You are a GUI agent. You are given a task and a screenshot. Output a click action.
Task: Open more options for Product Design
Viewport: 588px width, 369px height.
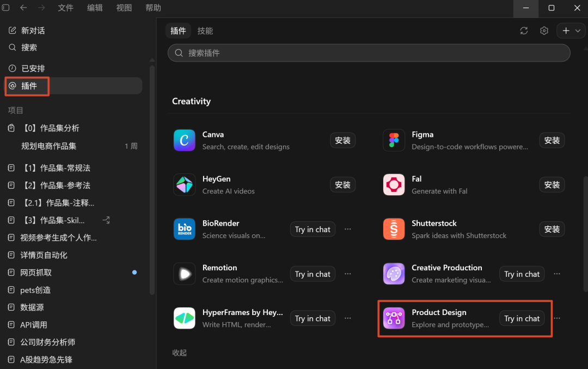(557, 318)
